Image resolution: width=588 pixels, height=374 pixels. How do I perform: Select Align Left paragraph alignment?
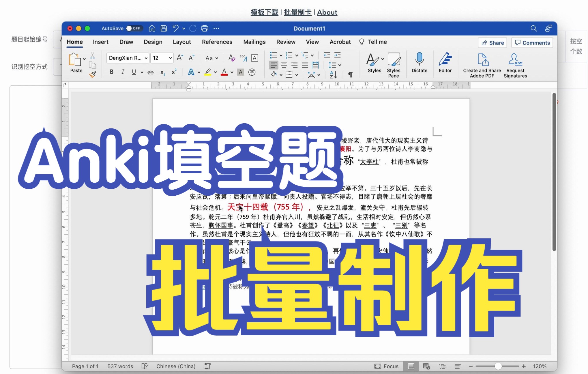click(274, 65)
